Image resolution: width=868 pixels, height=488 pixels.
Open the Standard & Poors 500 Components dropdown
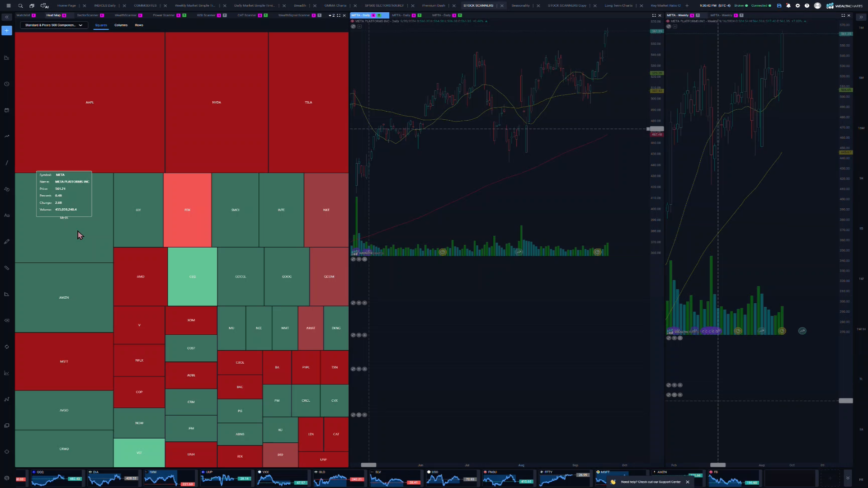pos(54,25)
